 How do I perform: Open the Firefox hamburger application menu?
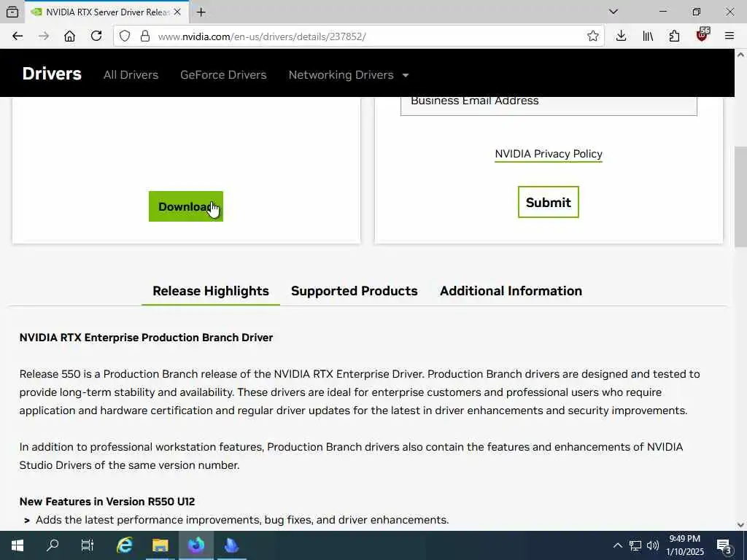click(729, 36)
